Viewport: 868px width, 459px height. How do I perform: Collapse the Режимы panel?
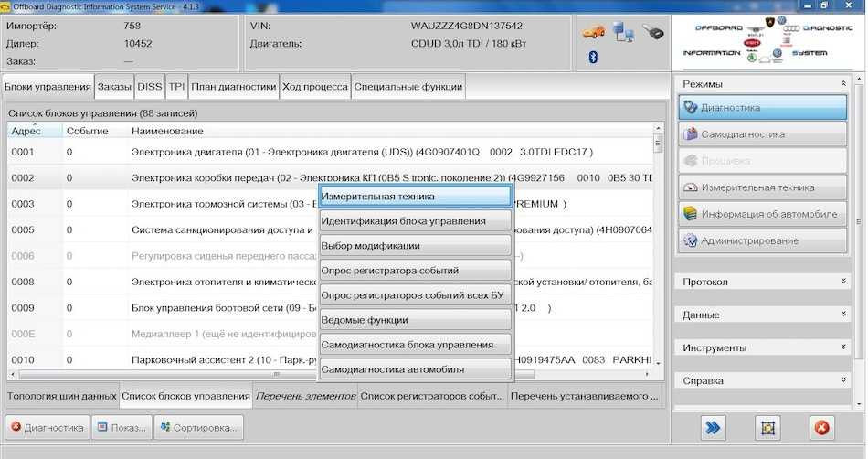coord(842,84)
